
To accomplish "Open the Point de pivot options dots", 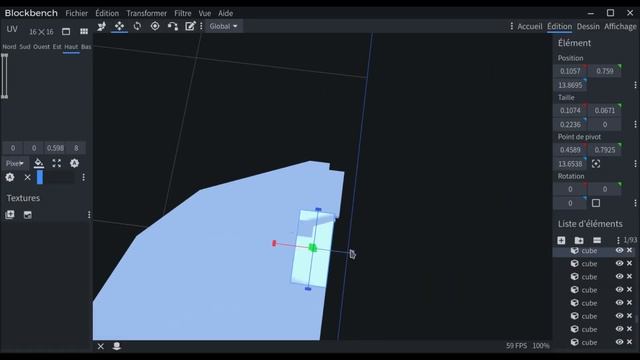I will pyautogui.click(x=635, y=164).
